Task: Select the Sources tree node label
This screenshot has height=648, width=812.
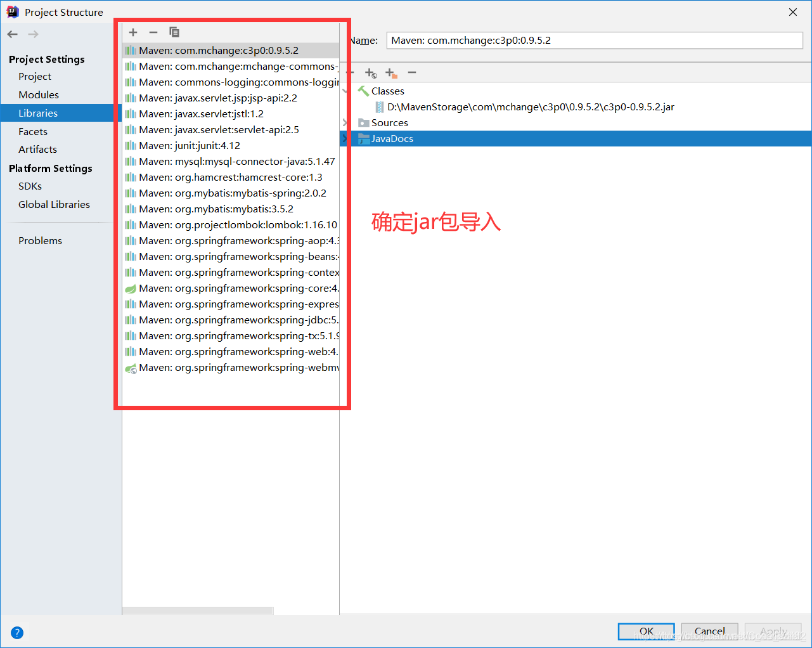Action: [x=389, y=123]
